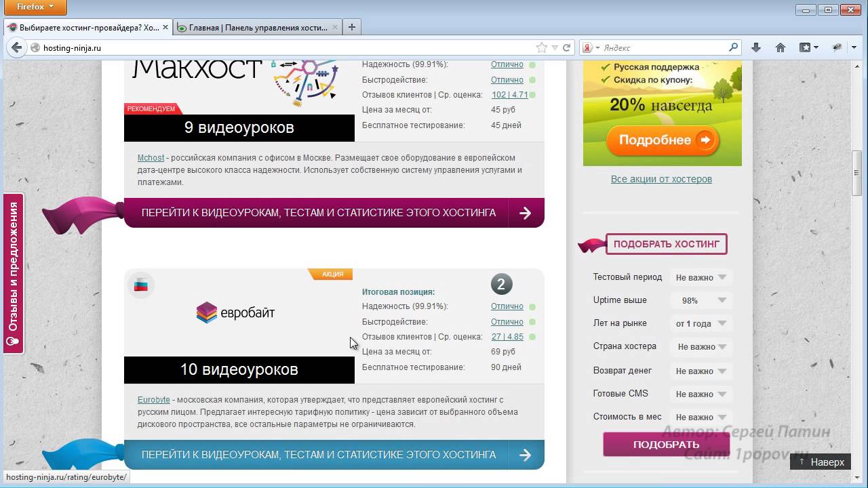Expand the money refund dropdown
868x488 pixels.
tap(701, 371)
